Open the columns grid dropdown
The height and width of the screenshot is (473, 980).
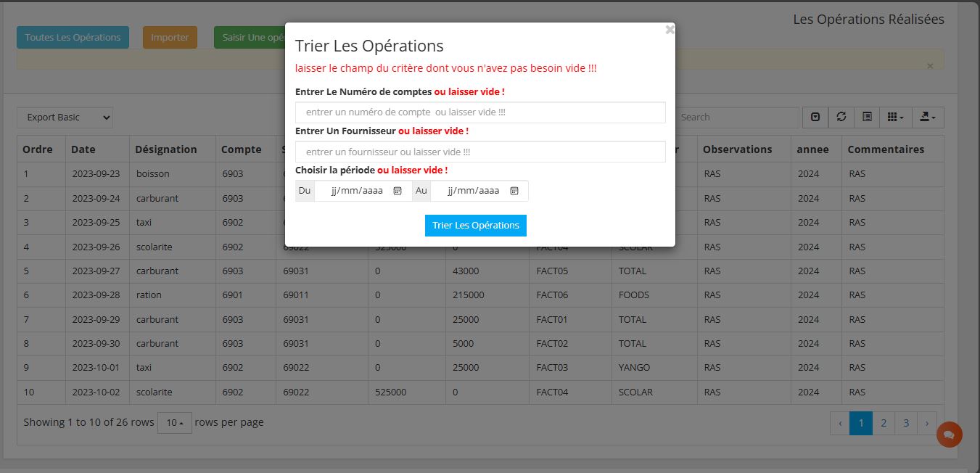click(x=896, y=118)
